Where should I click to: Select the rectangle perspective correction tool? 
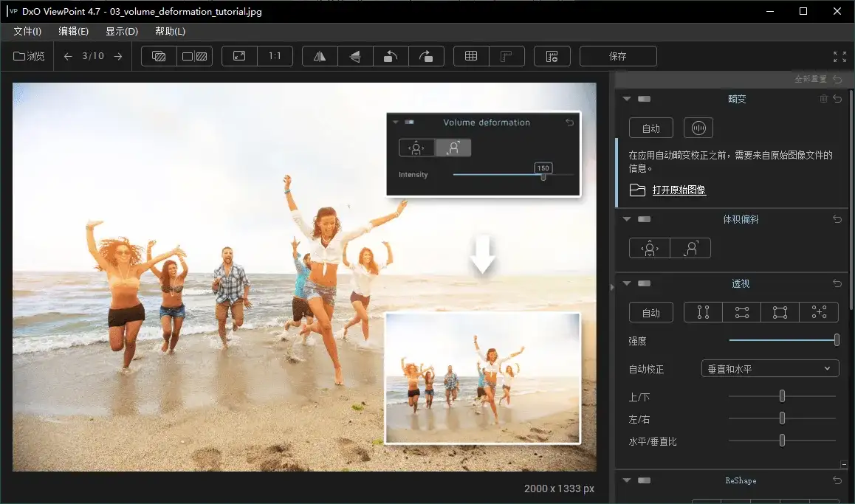pyautogui.click(x=780, y=311)
